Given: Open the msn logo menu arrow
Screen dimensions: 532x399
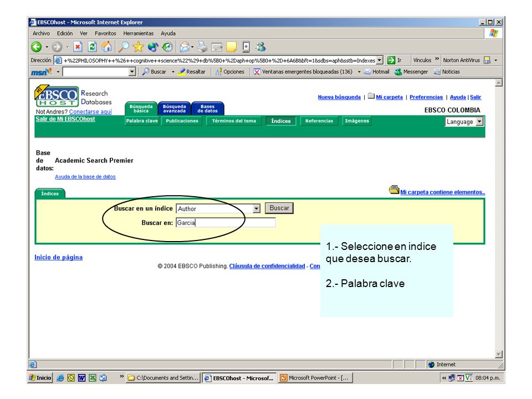Looking at the screenshot, I should coord(58,72).
